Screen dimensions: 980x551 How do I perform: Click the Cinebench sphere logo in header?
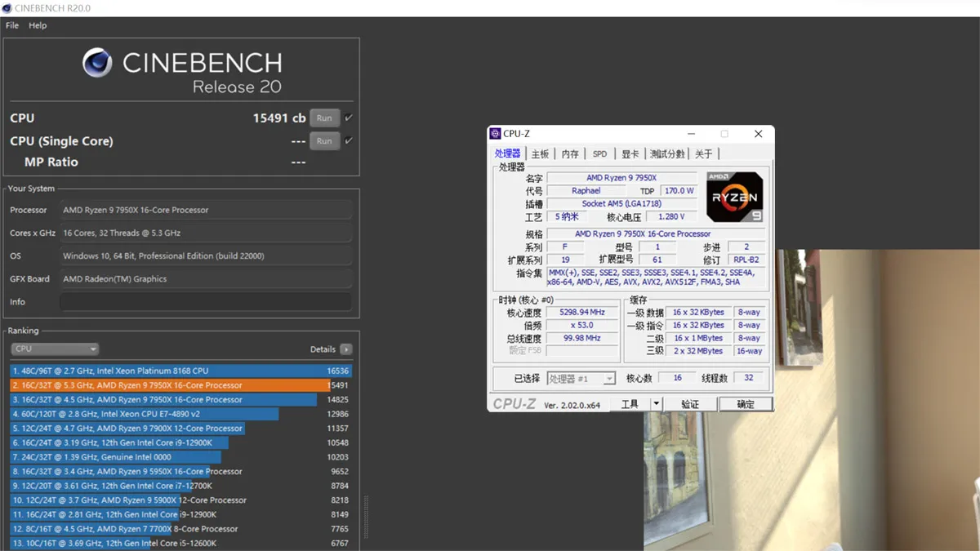tap(97, 63)
